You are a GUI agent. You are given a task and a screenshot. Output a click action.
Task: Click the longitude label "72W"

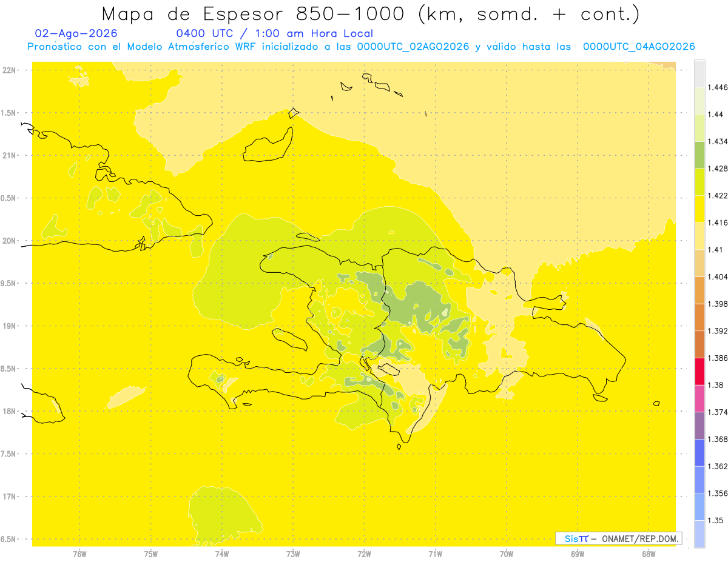[x=364, y=554]
